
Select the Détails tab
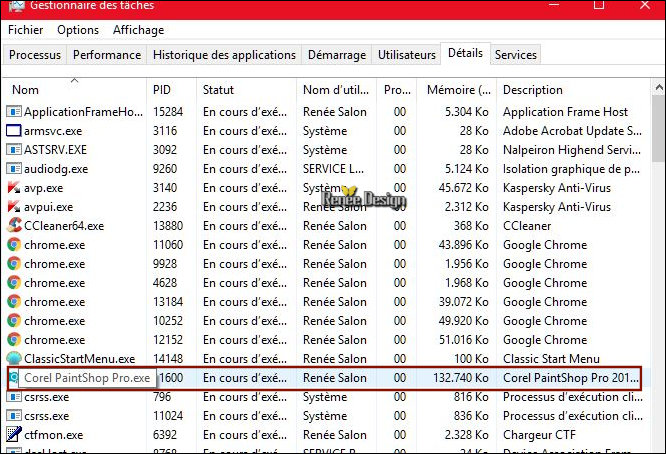coord(466,53)
